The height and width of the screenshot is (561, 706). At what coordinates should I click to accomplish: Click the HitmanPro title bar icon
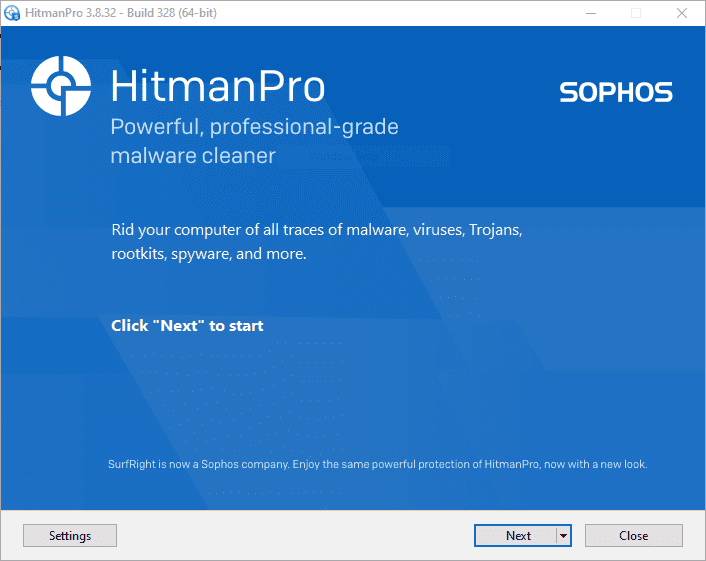coord(12,13)
